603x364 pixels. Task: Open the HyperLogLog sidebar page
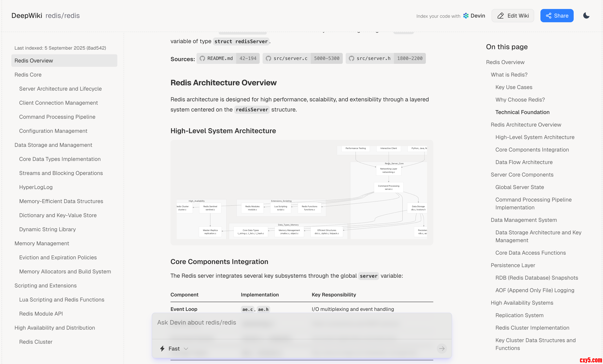[x=36, y=187]
